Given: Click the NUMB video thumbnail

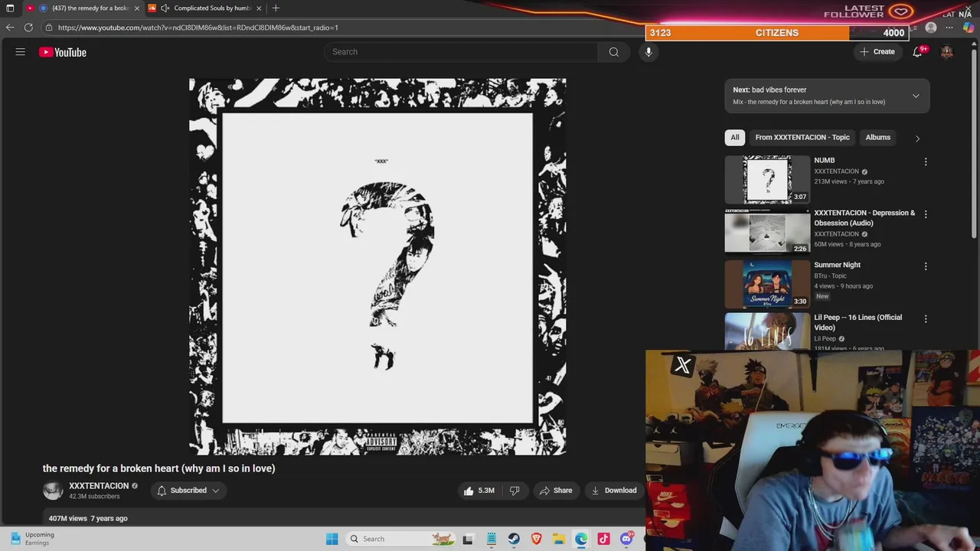Looking at the screenshot, I should (x=767, y=179).
